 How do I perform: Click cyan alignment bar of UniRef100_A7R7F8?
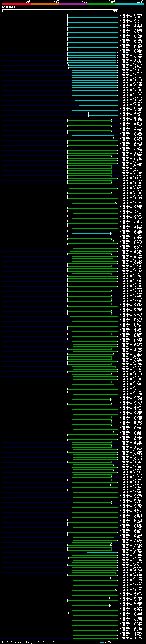[103, 115]
